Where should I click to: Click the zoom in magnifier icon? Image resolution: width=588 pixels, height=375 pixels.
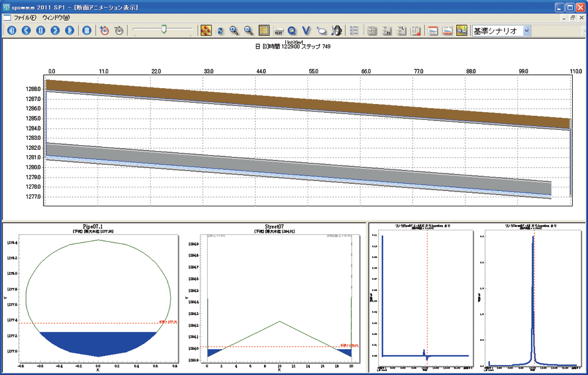[x=234, y=30]
